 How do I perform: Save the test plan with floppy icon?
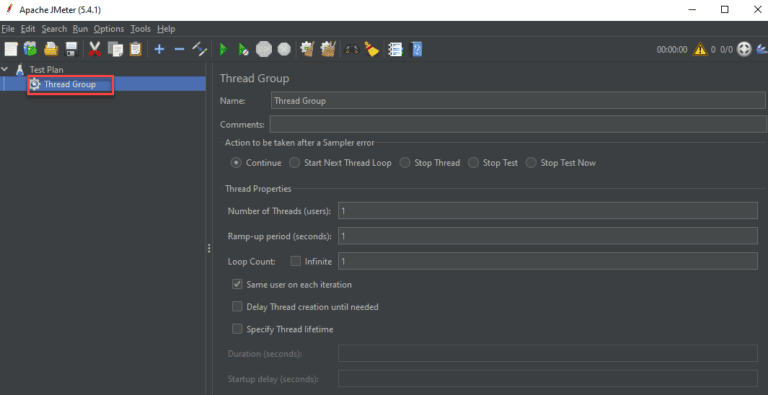[x=72, y=49]
